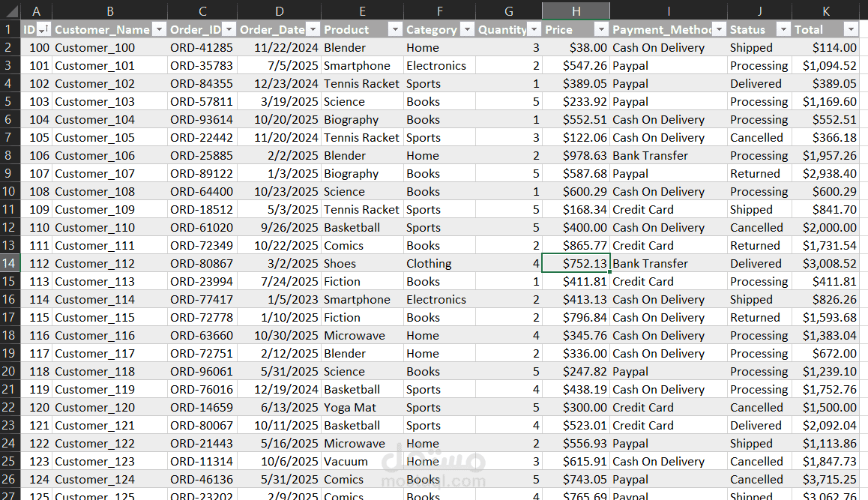Click the Bank Transfer cell for Customer_106

[x=668, y=156]
